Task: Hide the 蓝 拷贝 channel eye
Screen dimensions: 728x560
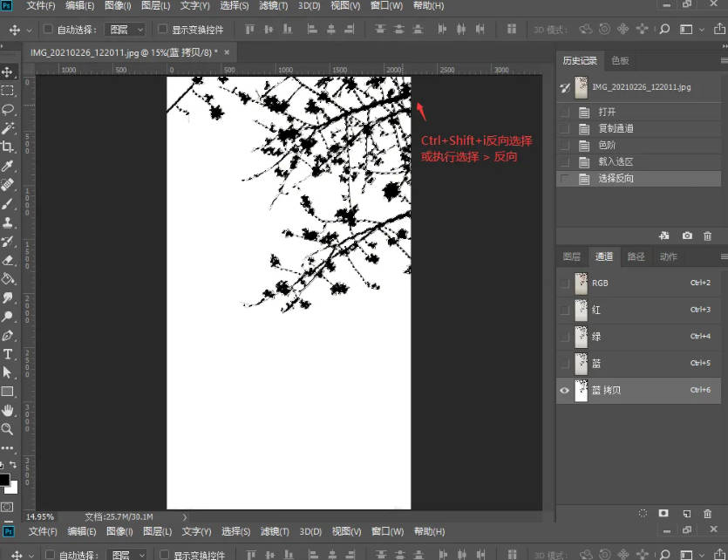Action: (x=565, y=391)
